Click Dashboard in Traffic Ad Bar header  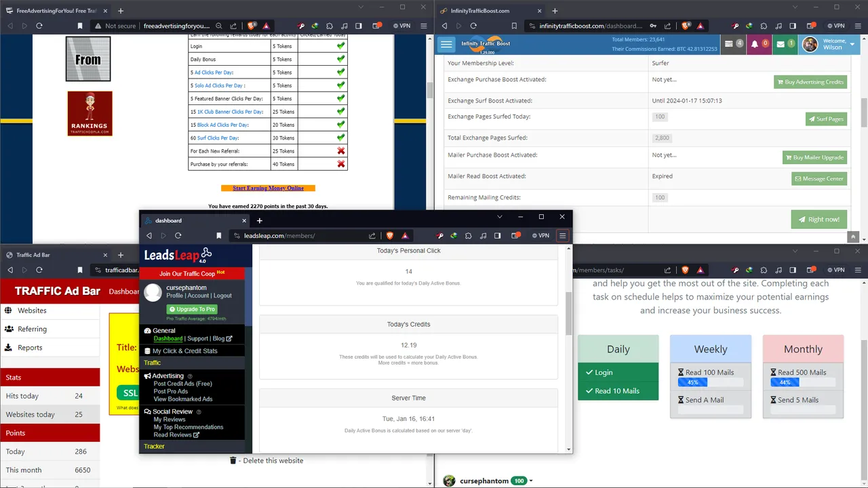[x=124, y=291]
